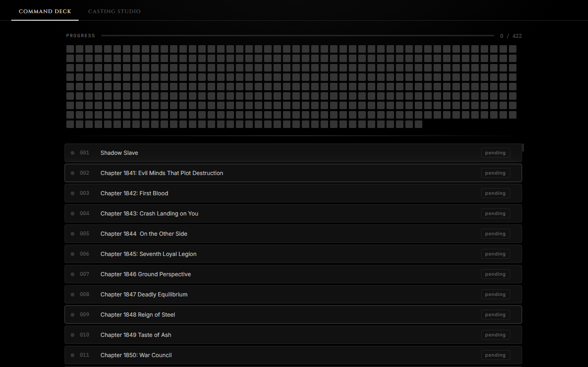588x367 pixels.
Task: Click the progress bar track
Action: coord(298,36)
